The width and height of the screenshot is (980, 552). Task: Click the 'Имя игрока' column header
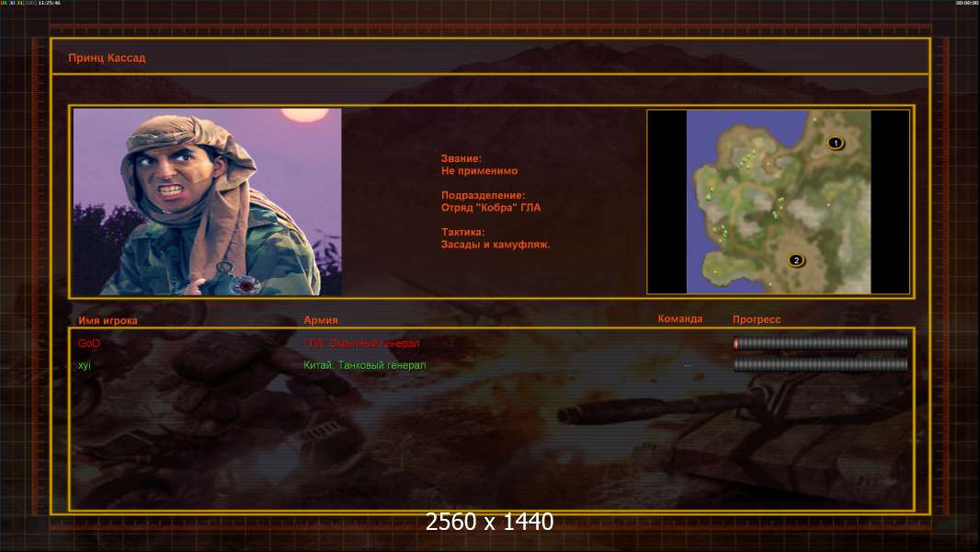click(x=108, y=320)
